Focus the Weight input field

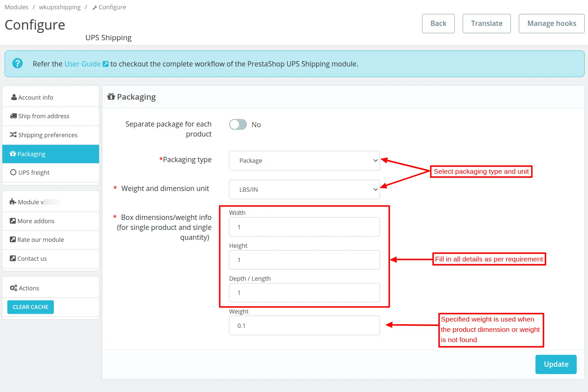304,326
